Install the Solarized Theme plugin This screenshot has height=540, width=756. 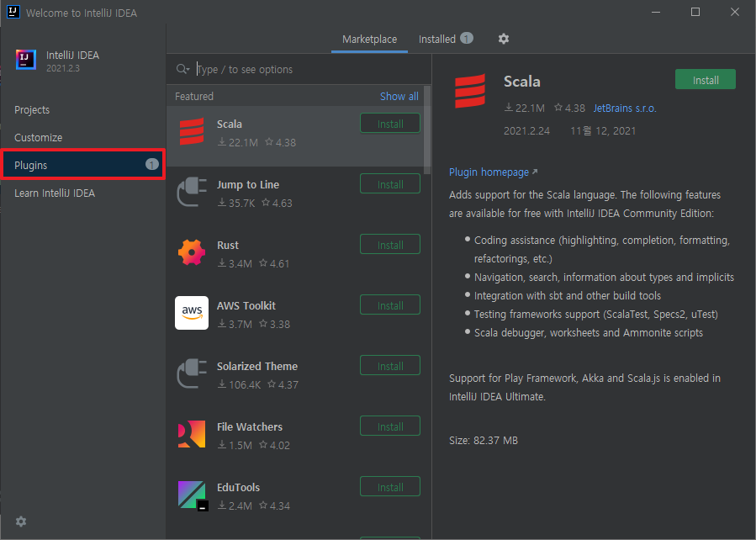[x=389, y=365]
